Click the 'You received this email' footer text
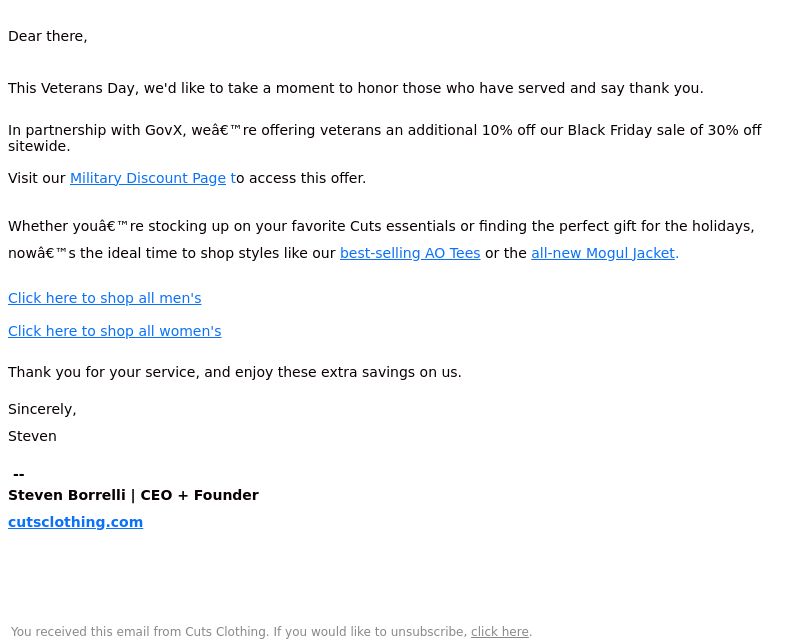 click(x=239, y=632)
